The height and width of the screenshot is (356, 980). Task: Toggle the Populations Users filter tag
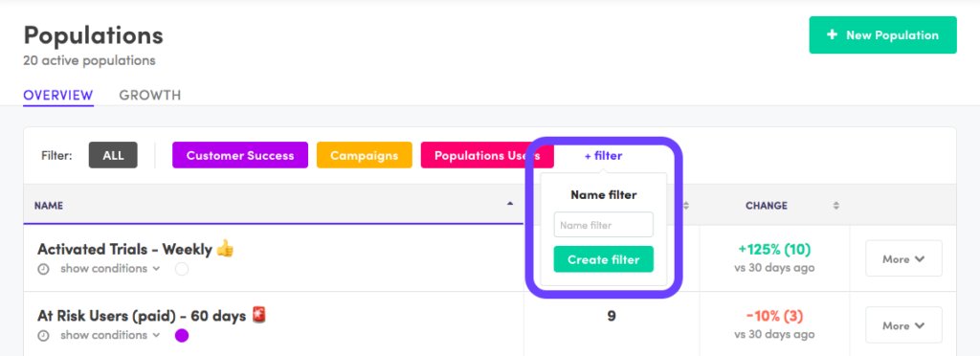pyautogui.click(x=487, y=156)
